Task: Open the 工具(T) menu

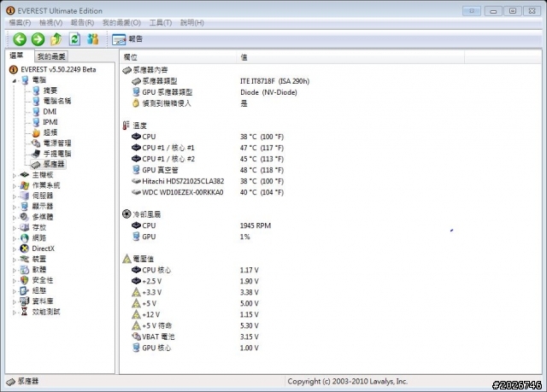Action: point(161,23)
